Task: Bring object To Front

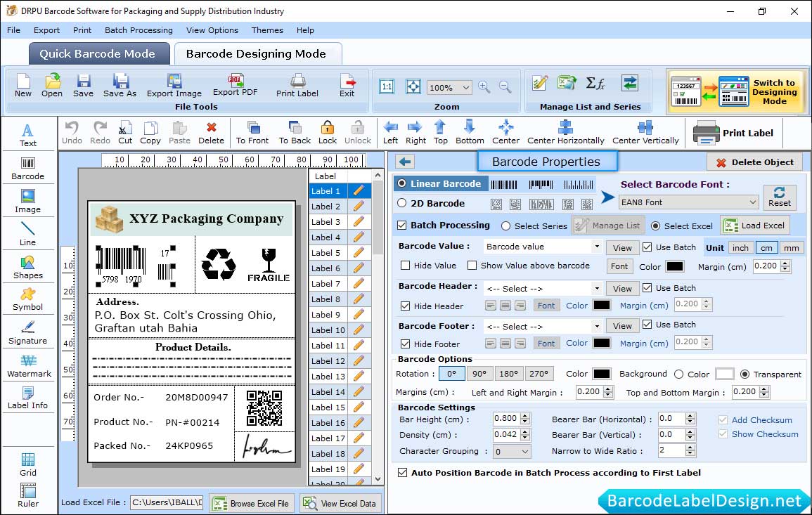Action: click(x=252, y=133)
